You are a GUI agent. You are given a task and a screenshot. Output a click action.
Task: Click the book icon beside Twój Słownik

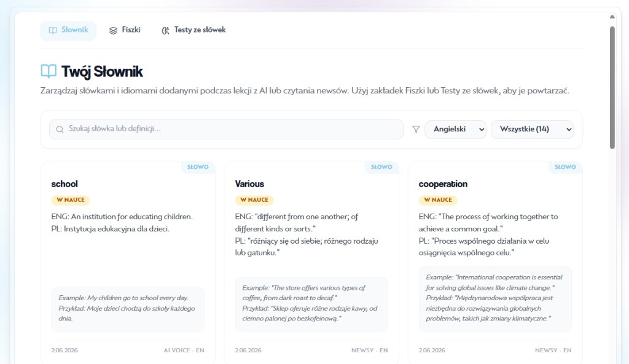(x=49, y=71)
